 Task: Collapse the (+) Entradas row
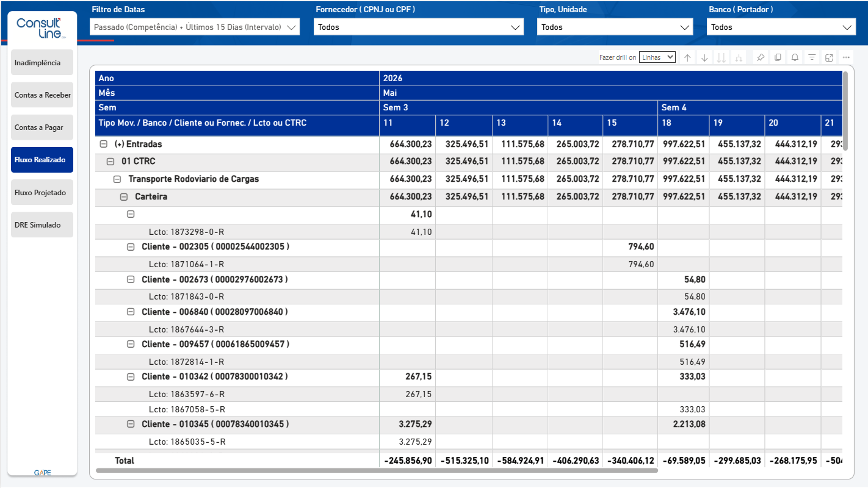(x=104, y=145)
